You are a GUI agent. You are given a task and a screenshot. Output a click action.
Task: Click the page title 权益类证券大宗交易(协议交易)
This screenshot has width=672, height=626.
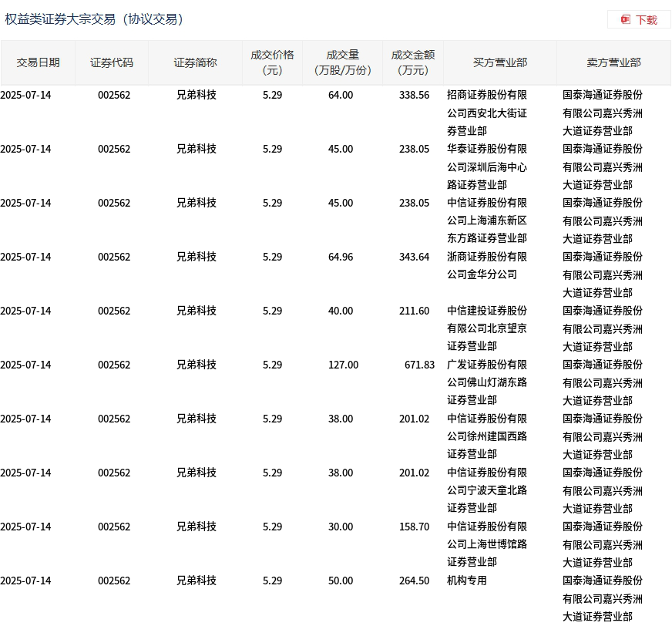tap(94, 19)
